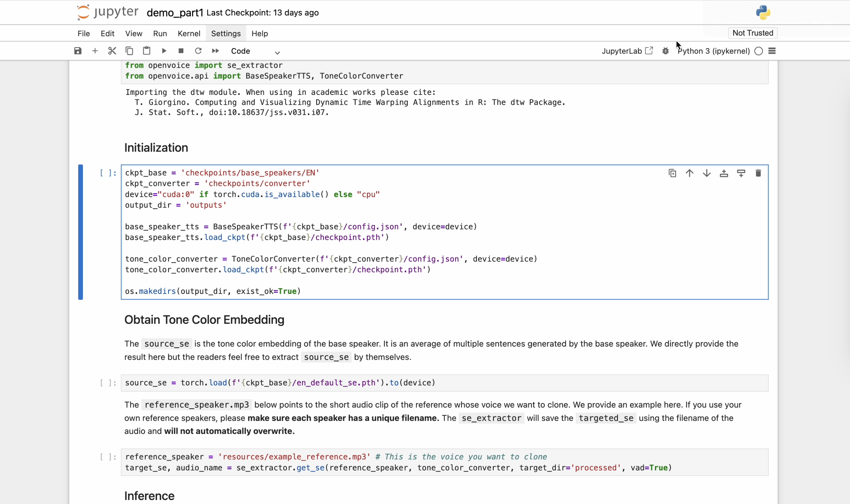Click the Last Checkpoint text
Viewport: 850px width, 504px height.
click(x=263, y=13)
